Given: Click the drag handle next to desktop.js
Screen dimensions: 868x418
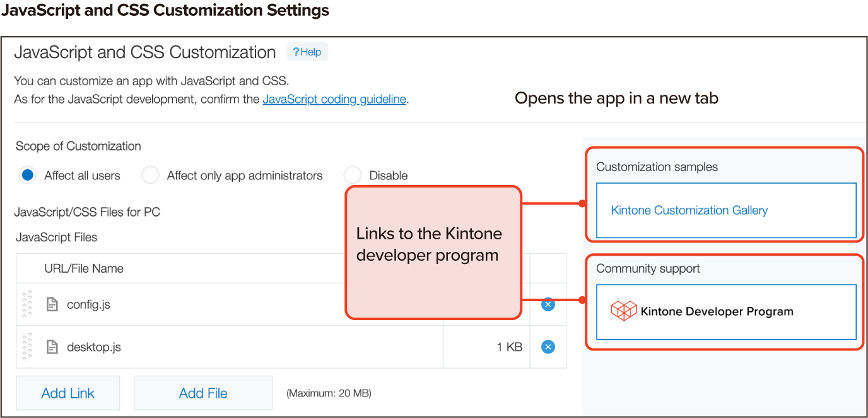Looking at the screenshot, I should [27, 347].
